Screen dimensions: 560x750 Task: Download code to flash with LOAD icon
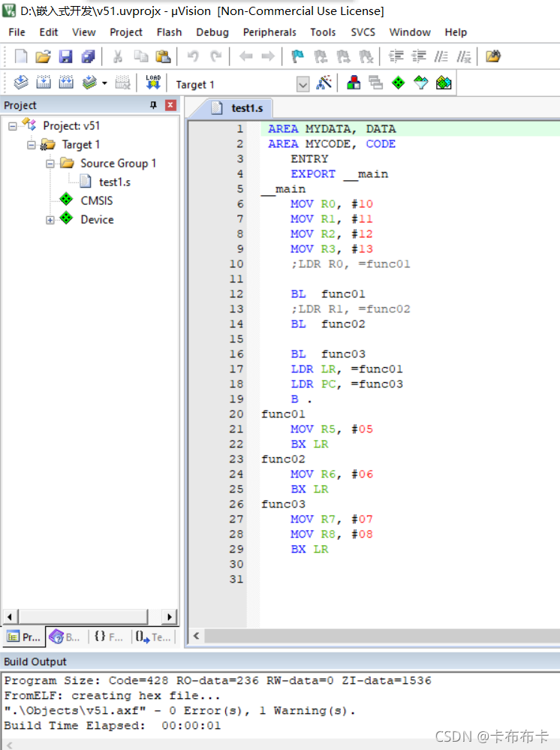tap(153, 83)
